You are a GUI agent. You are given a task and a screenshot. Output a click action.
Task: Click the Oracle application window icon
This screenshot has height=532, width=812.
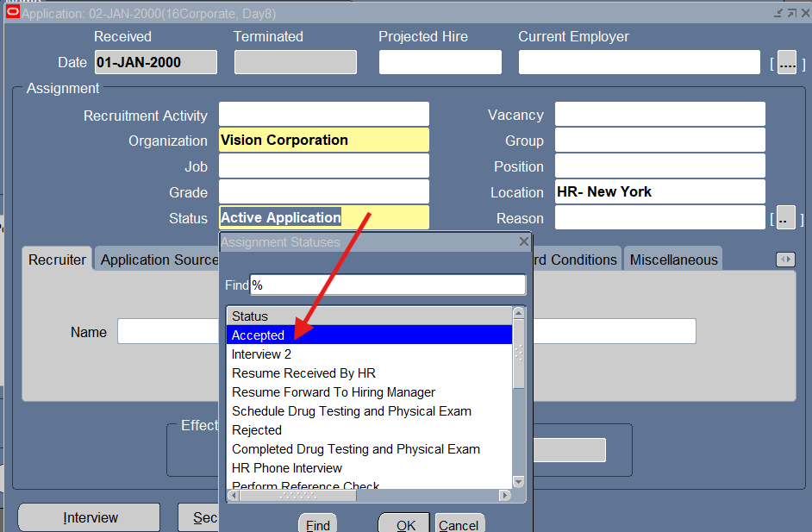click(13, 13)
